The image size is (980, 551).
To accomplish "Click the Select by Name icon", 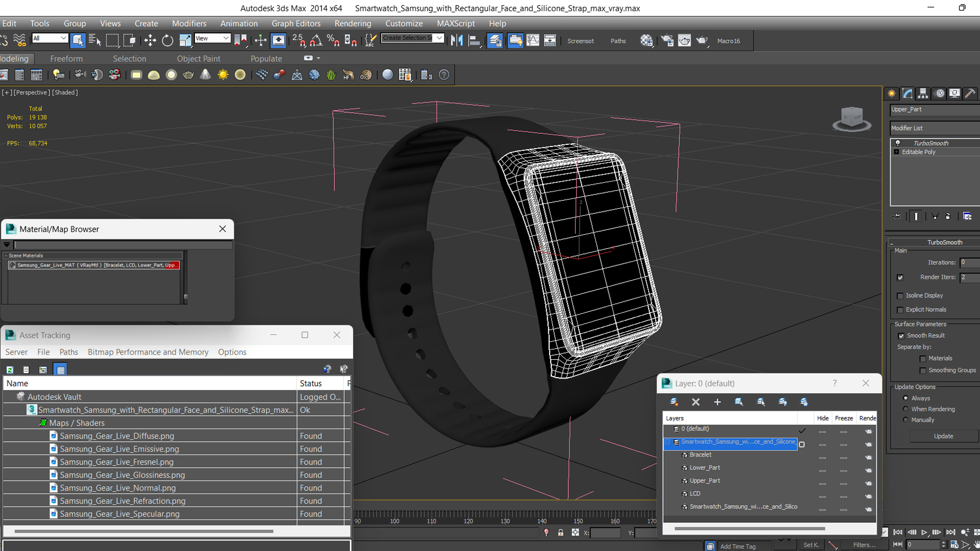I will (95, 40).
